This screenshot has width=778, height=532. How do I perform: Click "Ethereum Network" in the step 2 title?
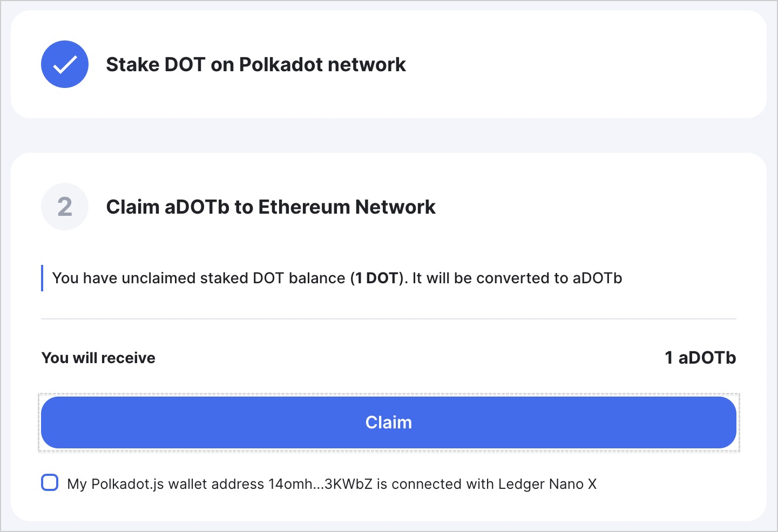pyautogui.click(x=347, y=207)
